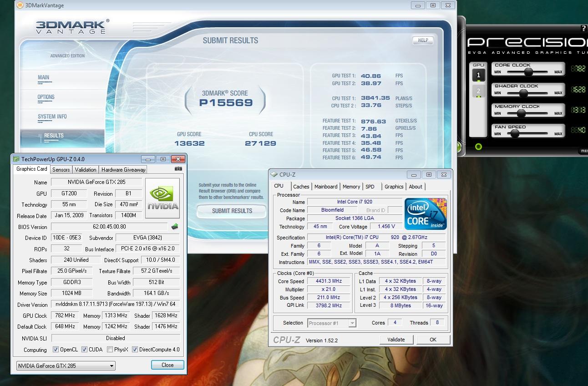Click the 3DMarkVantage title bar icon
The image size is (588, 386).
tap(20, 5)
